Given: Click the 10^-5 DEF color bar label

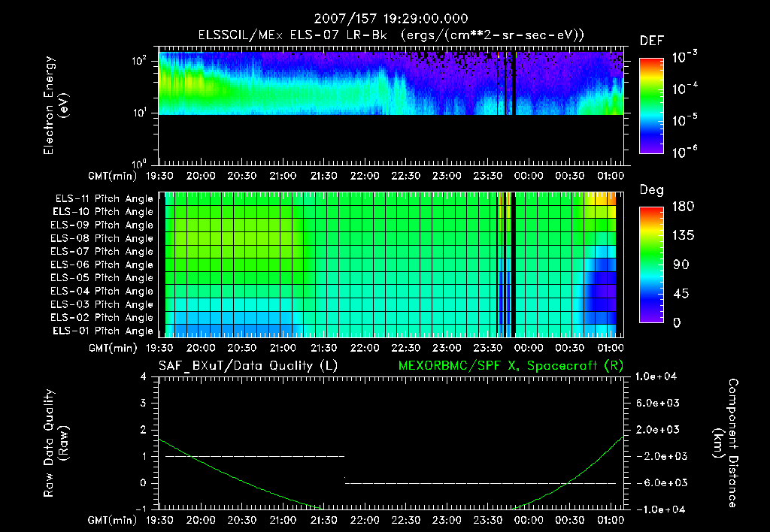Looking at the screenshot, I should click(684, 119).
